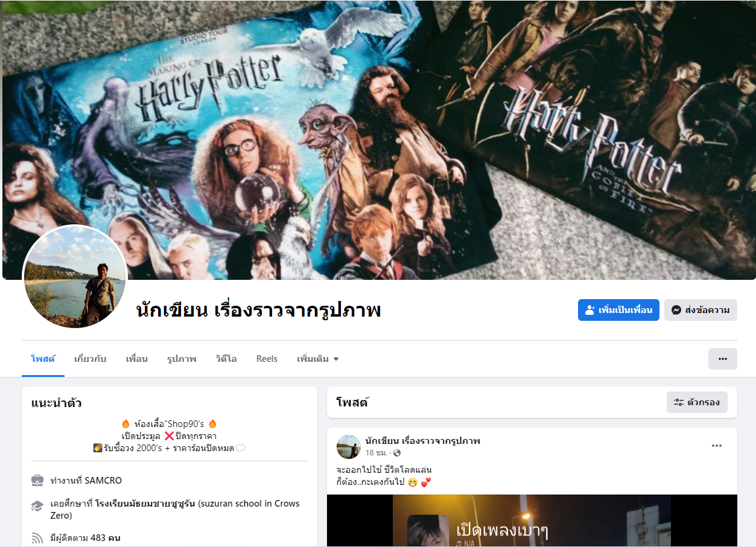Open the Harry Potter cover photo
The height and width of the screenshot is (547, 756).
pos(379,140)
